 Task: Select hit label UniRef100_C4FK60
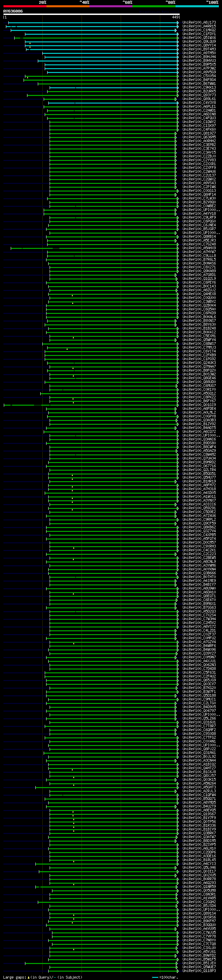(x=199, y=130)
